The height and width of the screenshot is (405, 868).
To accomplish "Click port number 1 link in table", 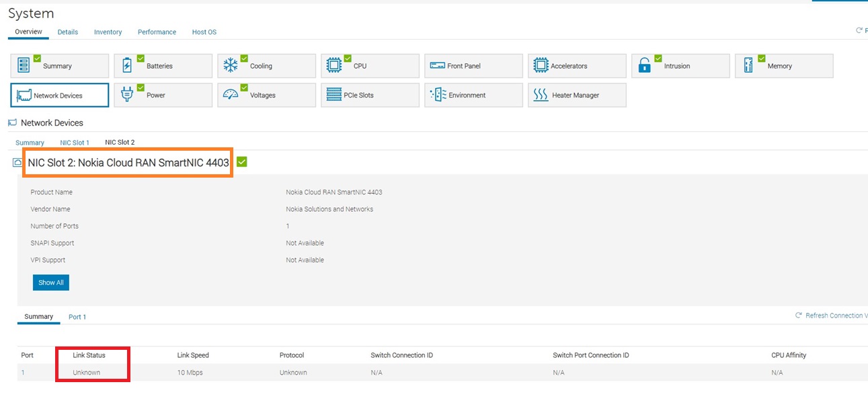I will [23, 373].
